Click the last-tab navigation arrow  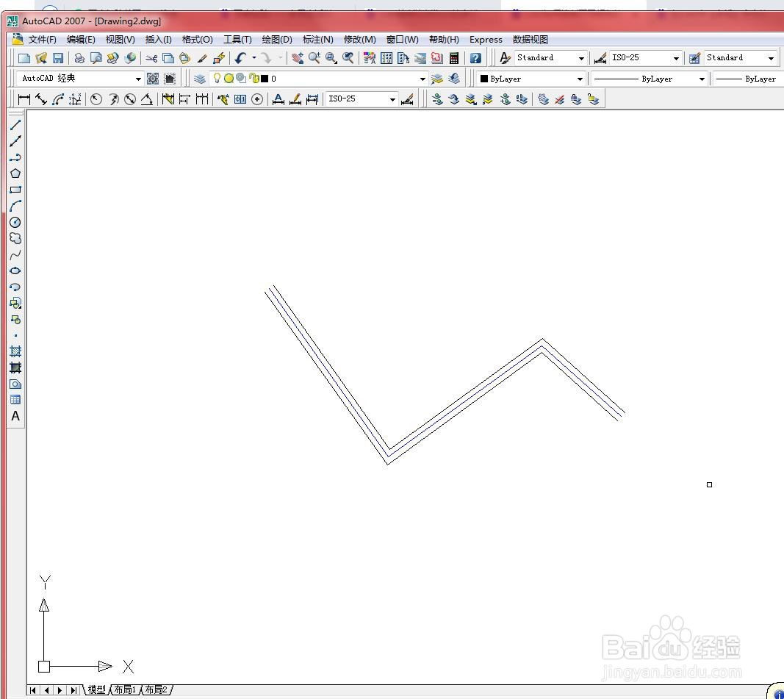pyautogui.click(x=73, y=690)
